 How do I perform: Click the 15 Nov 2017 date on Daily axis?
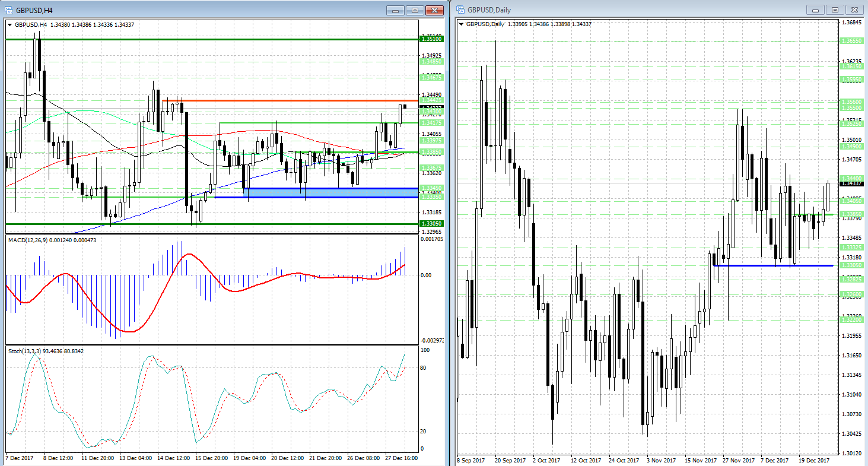tap(700, 460)
